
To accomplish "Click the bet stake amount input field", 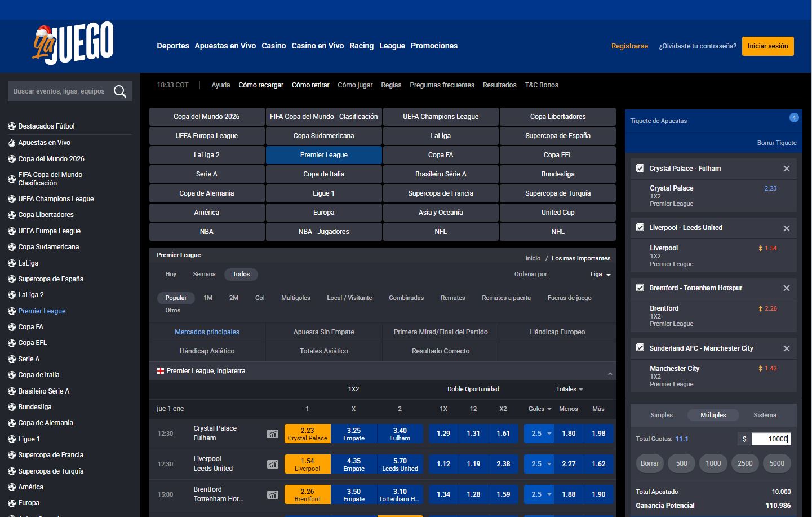I will 771,439.
